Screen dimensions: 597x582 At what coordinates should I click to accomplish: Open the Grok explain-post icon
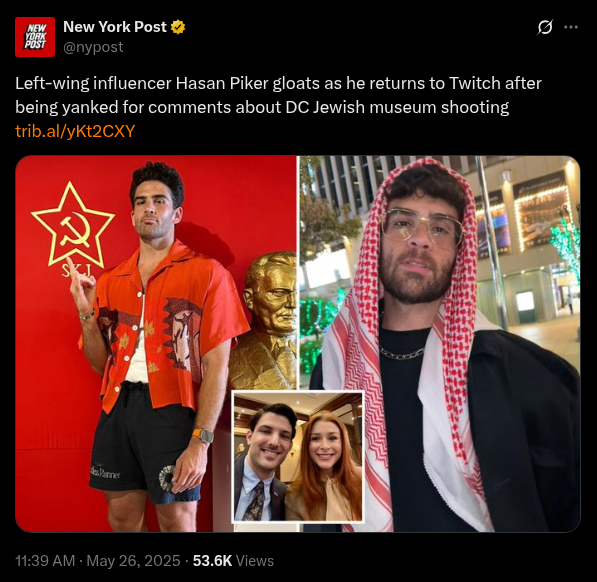(x=545, y=27)
